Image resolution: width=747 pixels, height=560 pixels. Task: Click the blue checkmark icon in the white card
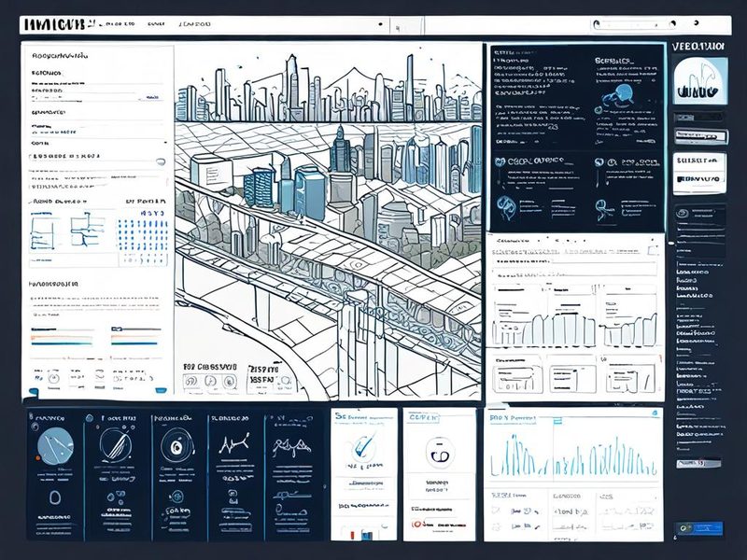pyautogui.click(x=363, y=446)
